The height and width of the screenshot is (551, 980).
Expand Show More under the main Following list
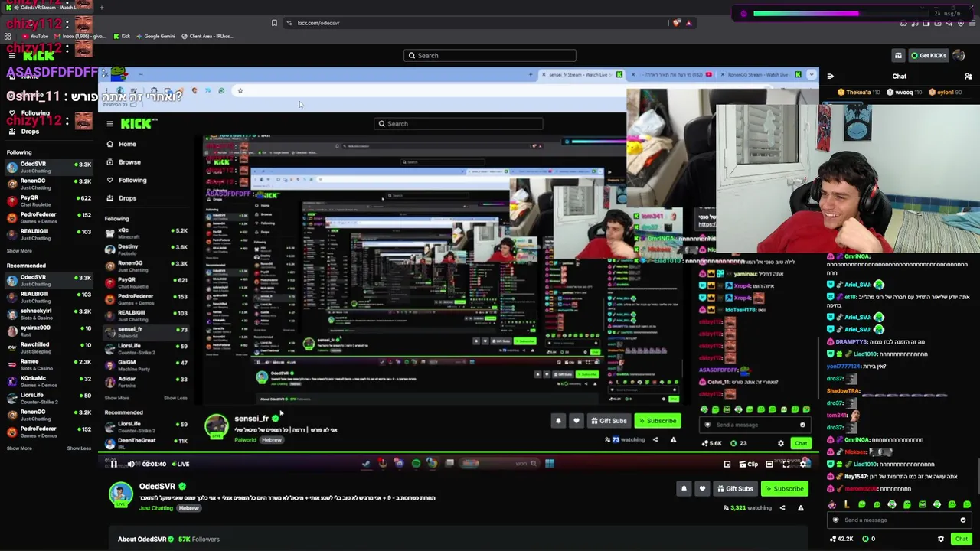pos(19,251)
